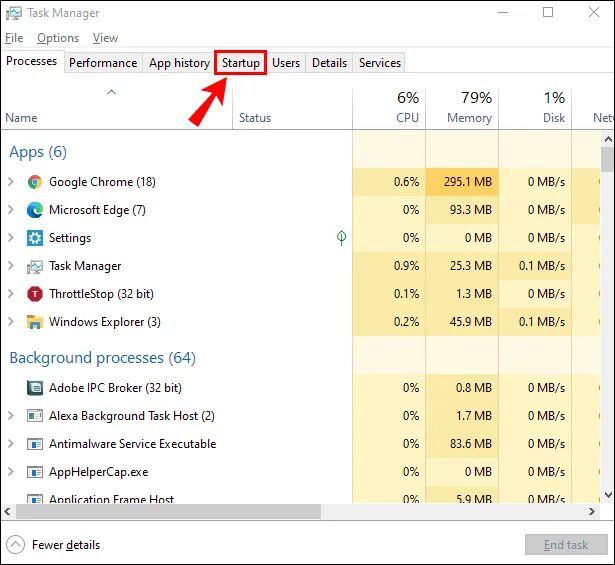Select the Windows Explorer (3) row name

105,322
